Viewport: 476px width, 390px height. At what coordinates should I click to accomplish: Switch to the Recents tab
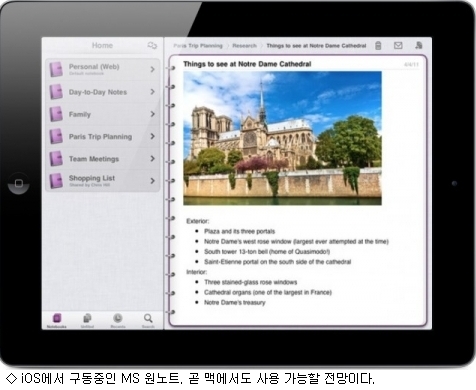pyautogui.click(x=118, y=321)
